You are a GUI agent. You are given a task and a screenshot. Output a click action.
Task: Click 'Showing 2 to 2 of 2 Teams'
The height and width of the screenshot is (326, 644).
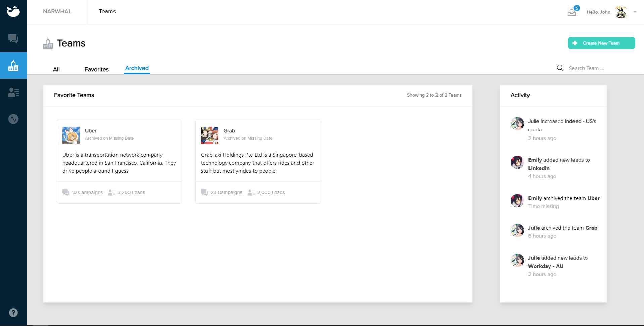[x=434, y=95]
